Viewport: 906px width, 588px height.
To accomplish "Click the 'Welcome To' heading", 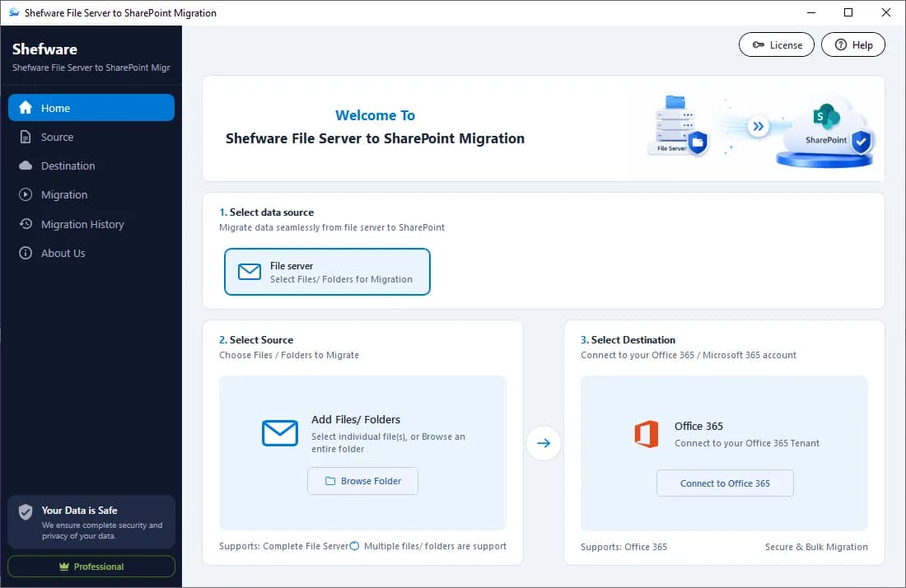I will (x=375, y=115).
